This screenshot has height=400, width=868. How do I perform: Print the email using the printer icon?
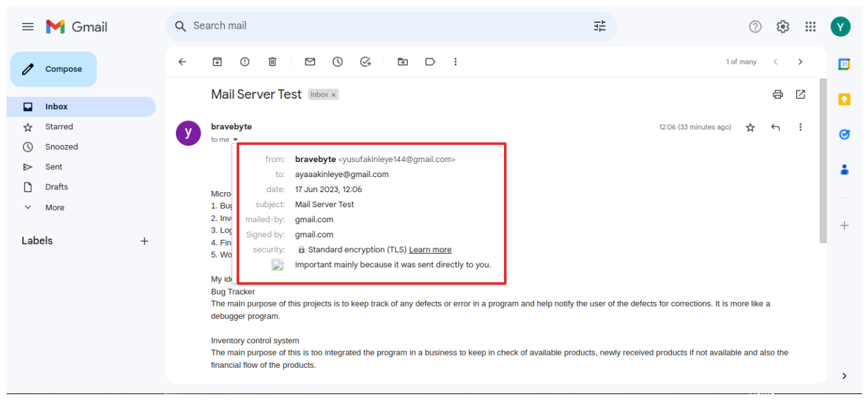point(777,94)
